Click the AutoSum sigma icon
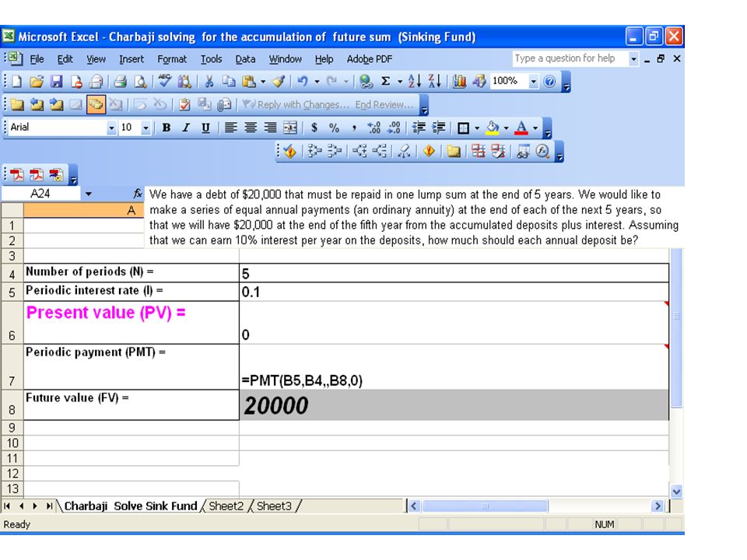The height and width of the screenshot is (560, 747). (386, 82)
